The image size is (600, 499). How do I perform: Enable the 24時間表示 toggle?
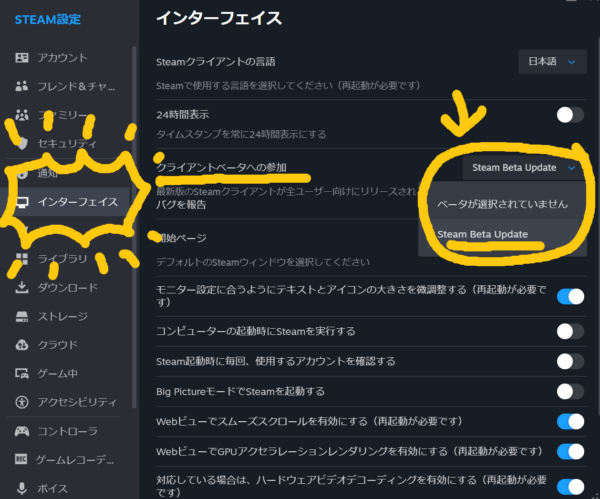coord(570,115)
